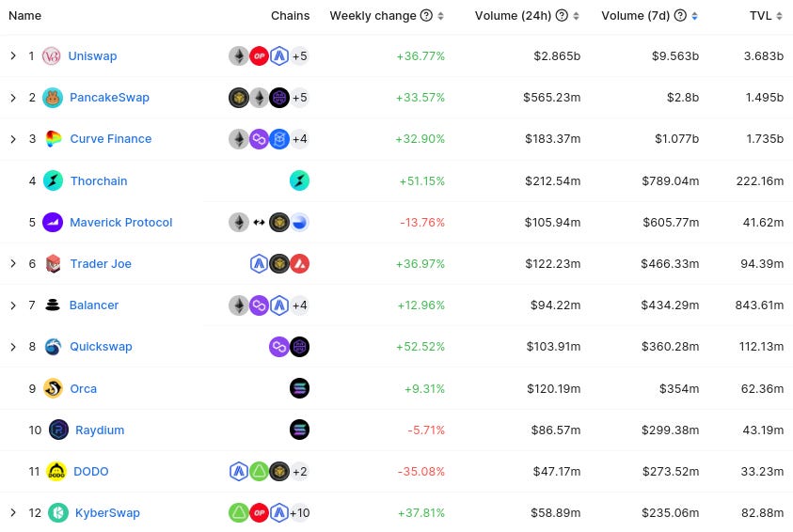Image resolution: width=793 pixels, height=532 pixels.
Task: Open the DODO link
Action: click(x=91, y=471)
